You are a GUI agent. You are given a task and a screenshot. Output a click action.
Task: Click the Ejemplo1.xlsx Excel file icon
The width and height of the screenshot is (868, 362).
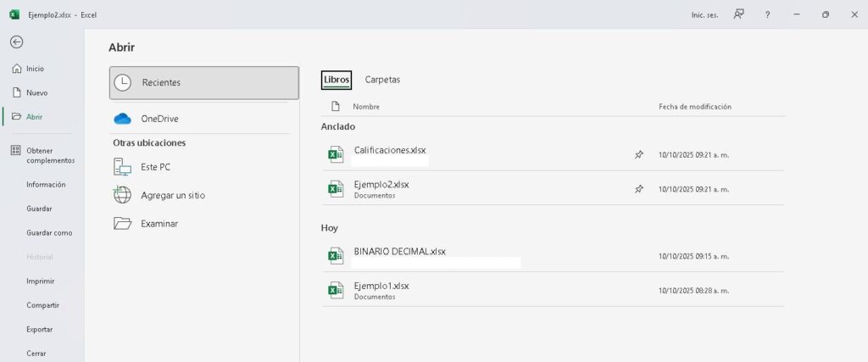(x=336, y=290)
